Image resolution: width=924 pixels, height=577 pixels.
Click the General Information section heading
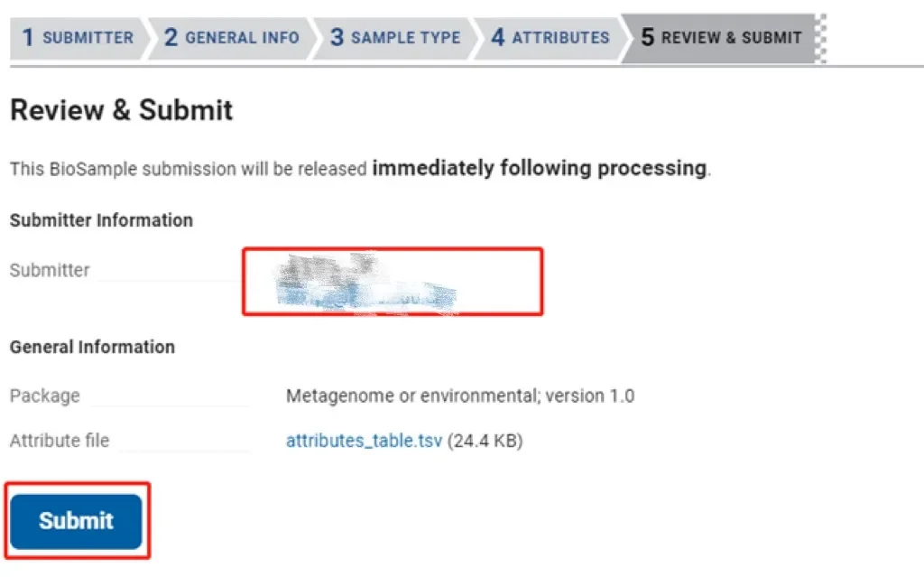pyautogui.click(x=92, y=347)
